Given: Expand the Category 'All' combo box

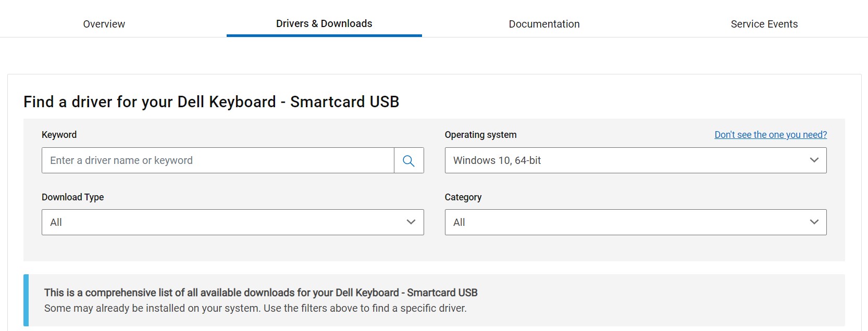Looking at the screenshot, I should 625,222.
